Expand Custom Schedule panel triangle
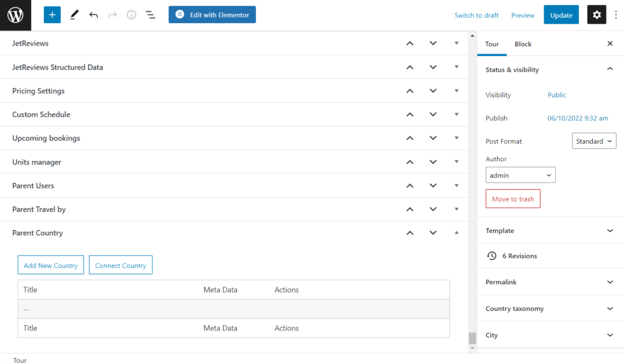Screen dimensions: 624x364 [x=456, y=114]
